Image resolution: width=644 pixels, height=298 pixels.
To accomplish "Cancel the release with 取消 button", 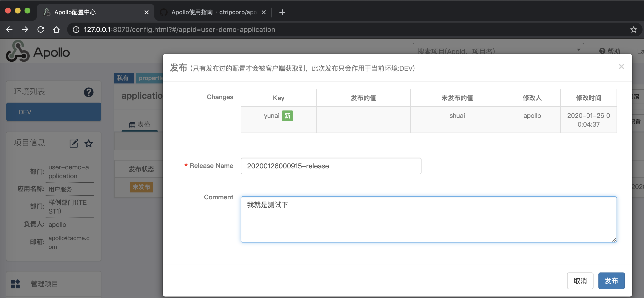I will pyautogui.click(x=580, y=281).
